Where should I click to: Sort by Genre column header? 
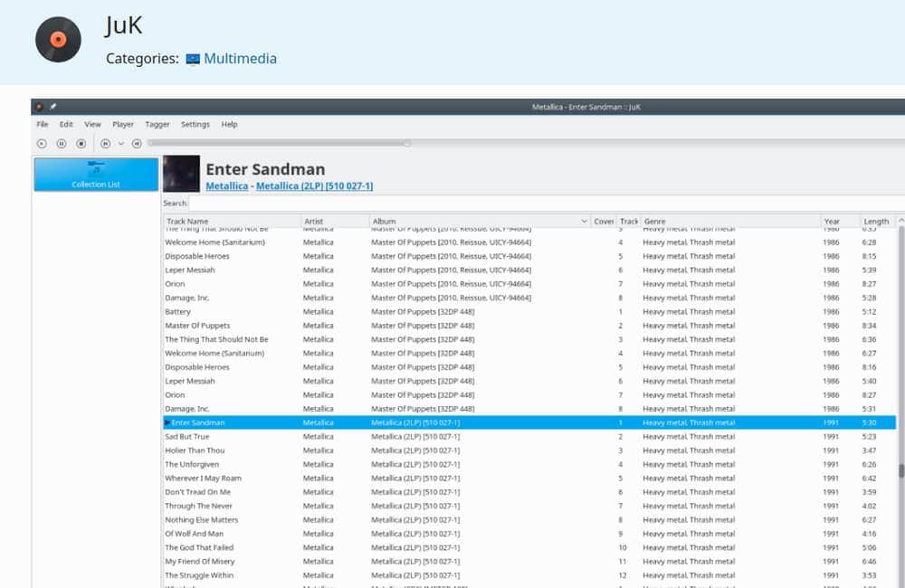coord(730,221)
